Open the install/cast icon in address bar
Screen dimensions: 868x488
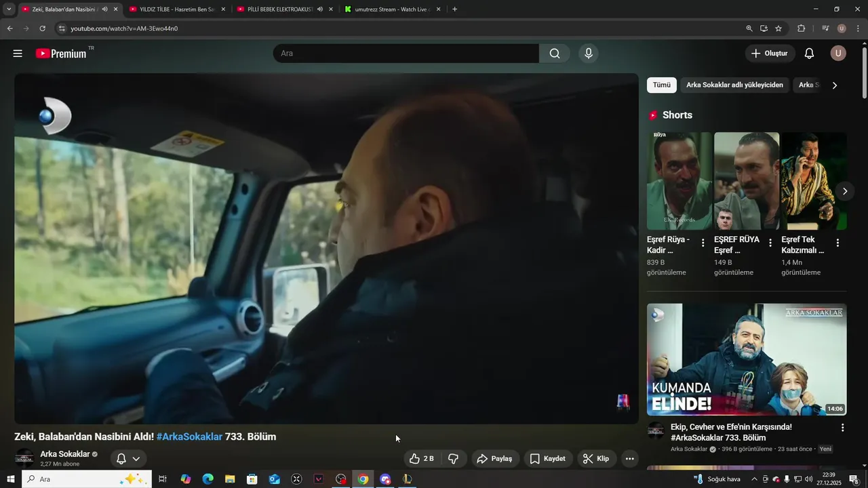[764, 28]
